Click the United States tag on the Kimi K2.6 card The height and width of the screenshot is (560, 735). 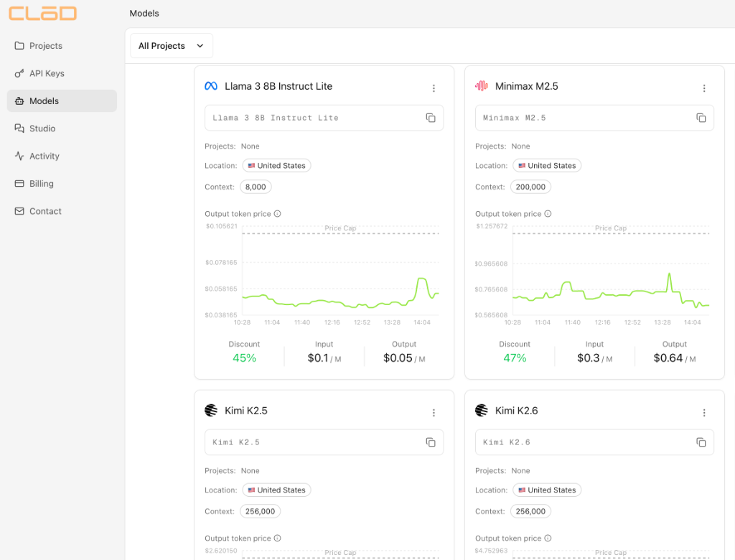point(547,490)
